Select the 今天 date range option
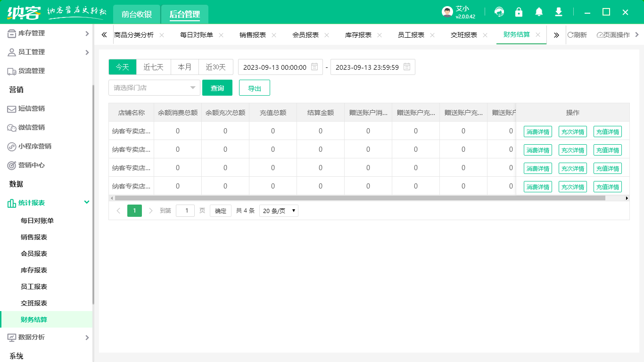This screenshot has width=644, height=362. (123, 67)
